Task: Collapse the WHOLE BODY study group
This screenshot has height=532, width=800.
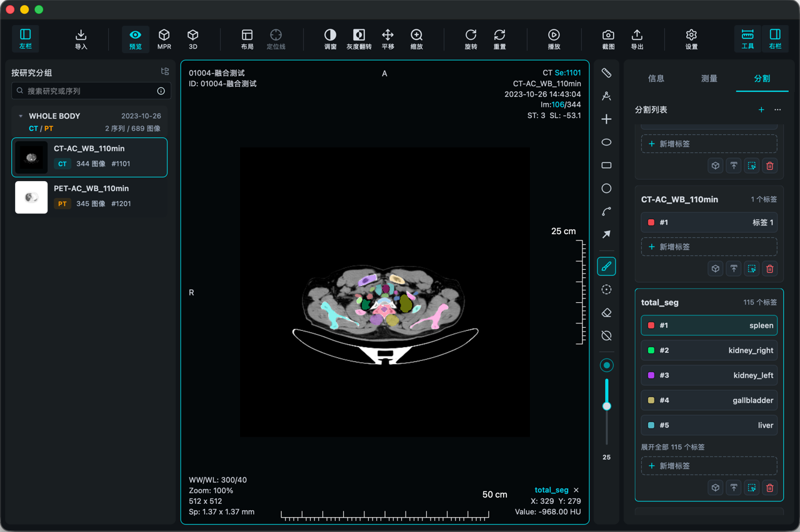Action: 21,116
